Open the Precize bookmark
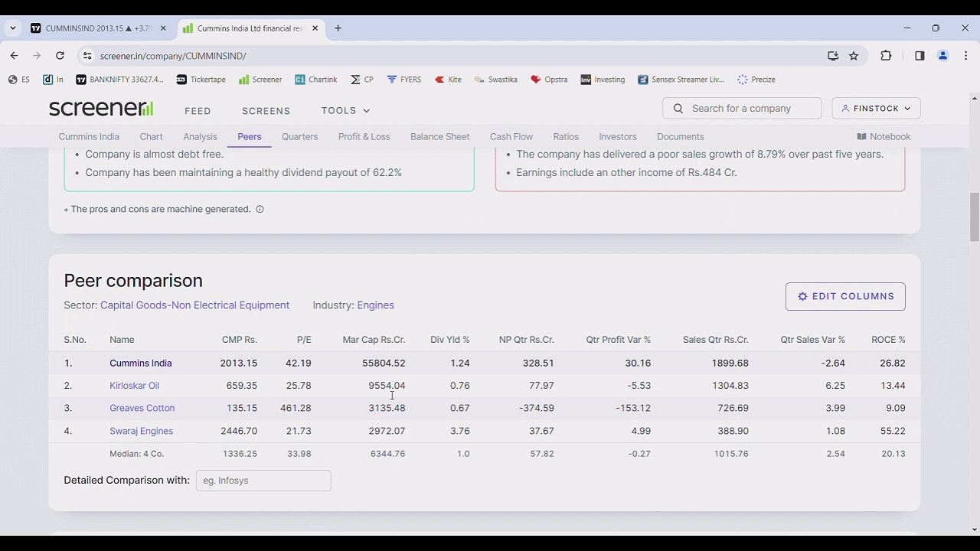The width and height of the screenshot is (980, 551). tap(756, 80)
